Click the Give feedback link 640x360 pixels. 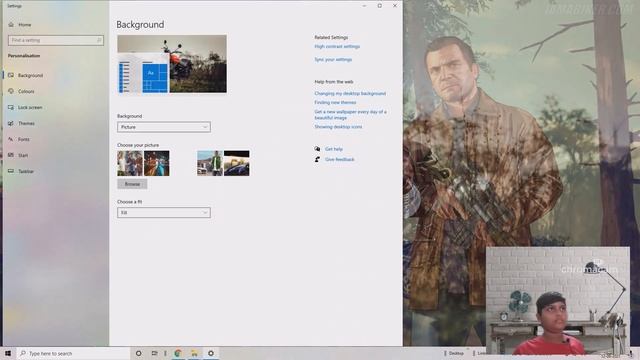tap(340, 160)
